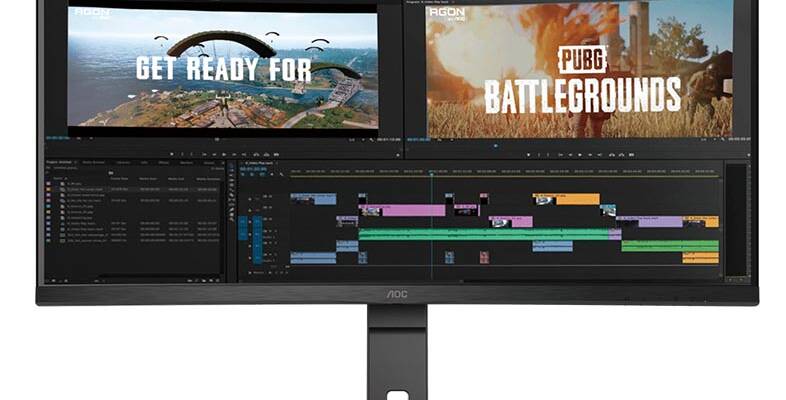Select long pink clip on timeline
Viewport: 786px width, 400px height.
[x=402, y=210]
